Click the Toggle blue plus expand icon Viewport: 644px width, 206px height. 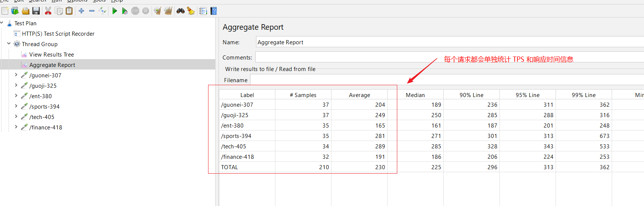point(81,11)
